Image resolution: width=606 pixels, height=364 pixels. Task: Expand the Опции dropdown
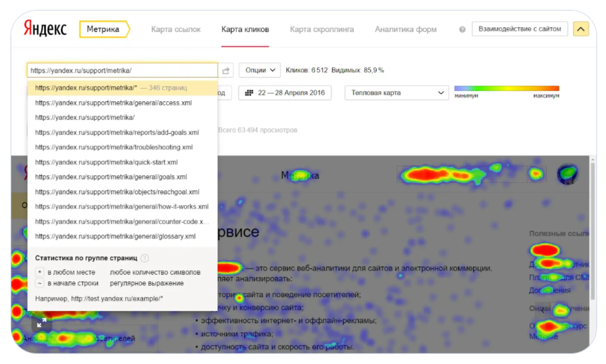click(x=260, y=70)
